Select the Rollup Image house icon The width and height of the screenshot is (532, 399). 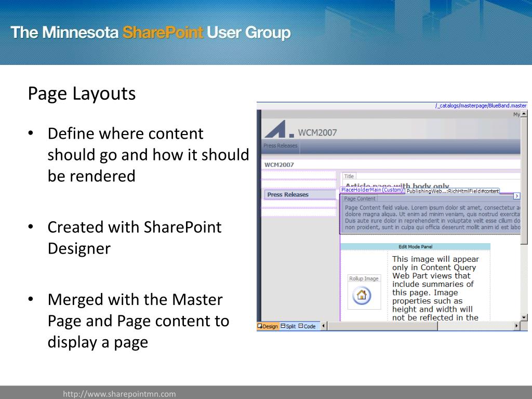tap(362, 295)
